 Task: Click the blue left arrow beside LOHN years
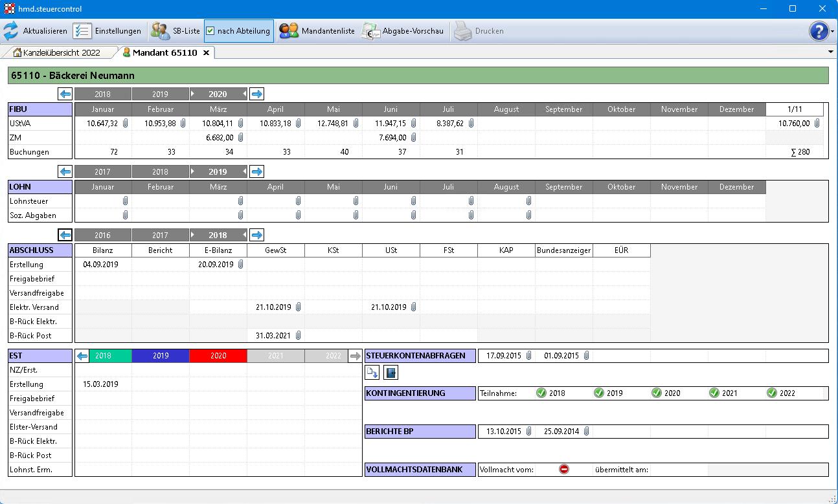tap(65, 171)
